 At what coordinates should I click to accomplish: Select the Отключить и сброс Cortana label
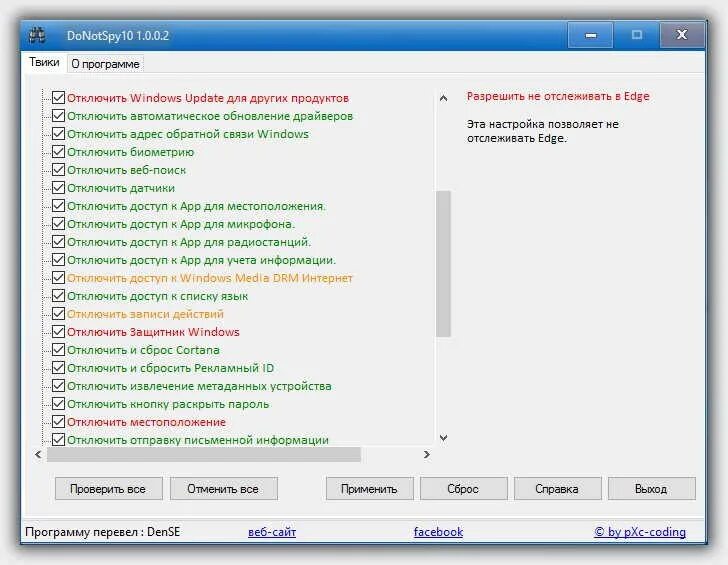[x=143, y=350]
